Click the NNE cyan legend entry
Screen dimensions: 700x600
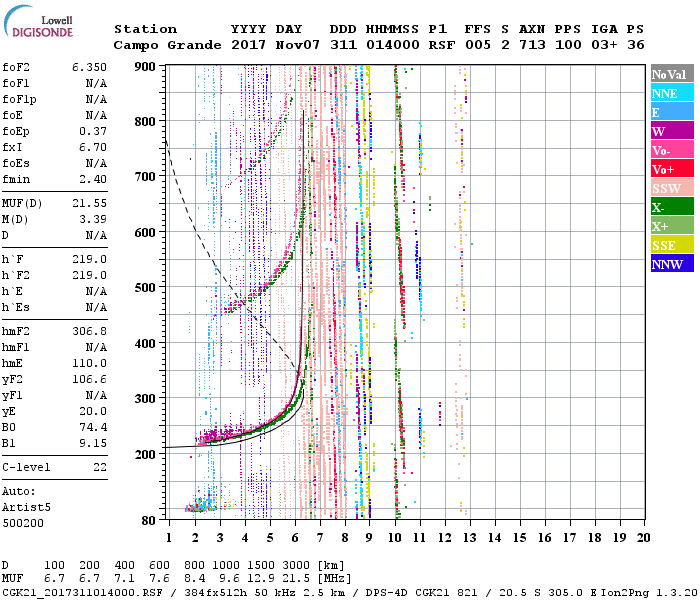[x=671, y=93]
